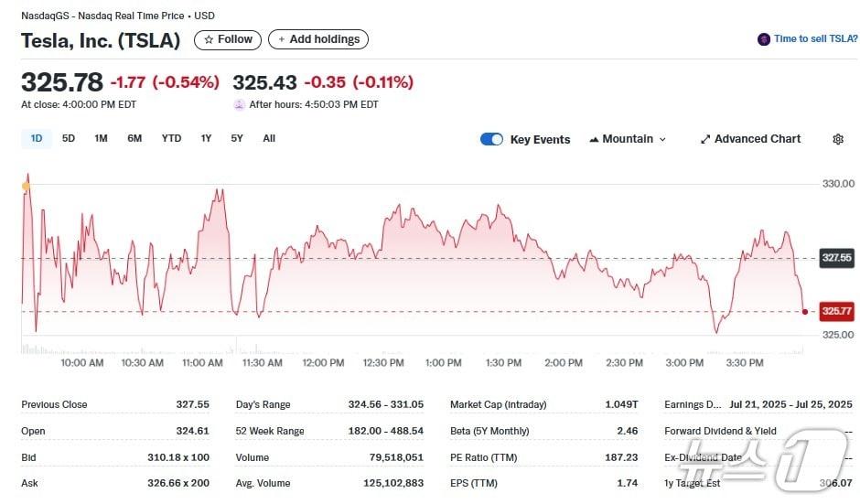Click the purple icon beside Time to sell TSLA
Image resolution: width=860 pixels, height=504 pixels.
point(763,39)
